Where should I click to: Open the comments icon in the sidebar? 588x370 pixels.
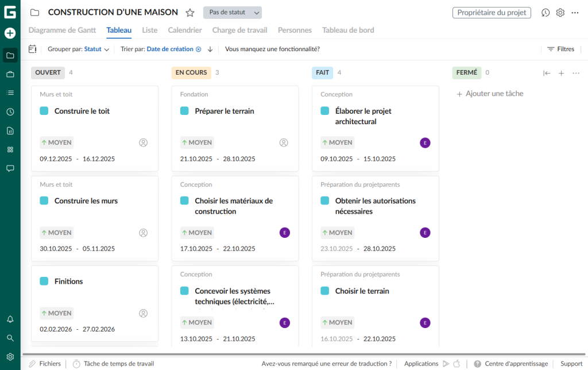[9, 168]
